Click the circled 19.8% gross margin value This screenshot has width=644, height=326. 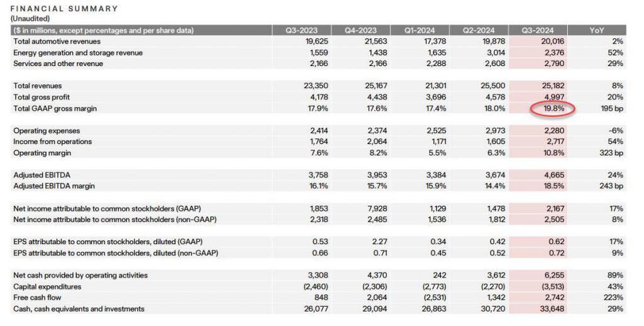[x=553, y=108]
